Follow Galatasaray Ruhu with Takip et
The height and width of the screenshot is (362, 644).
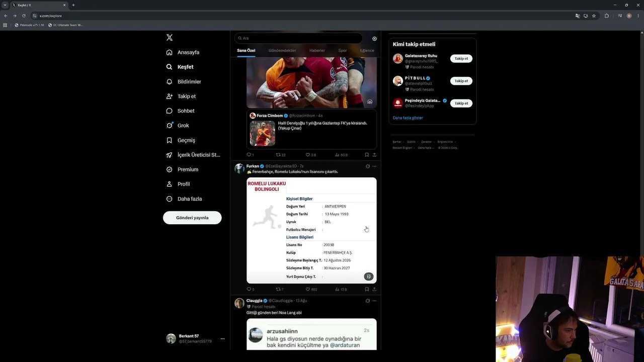[x=461, y=59]
